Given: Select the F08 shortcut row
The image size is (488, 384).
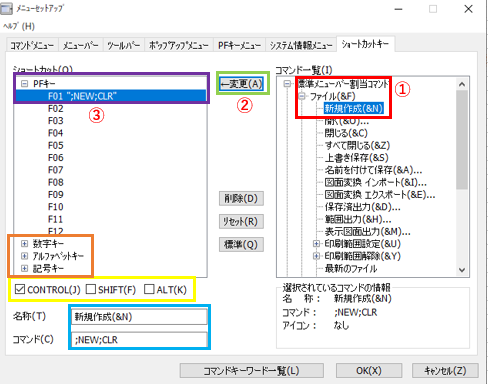Looking at the screenshot, I should (56, 182).
